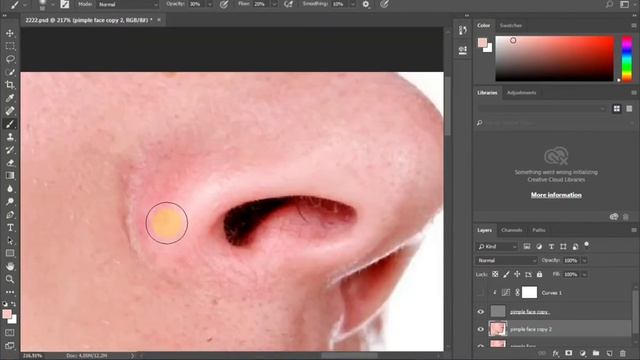Viewport: 640px width, 360px height.
Task: Create a new layer
Action: click(x=609, y=353)
